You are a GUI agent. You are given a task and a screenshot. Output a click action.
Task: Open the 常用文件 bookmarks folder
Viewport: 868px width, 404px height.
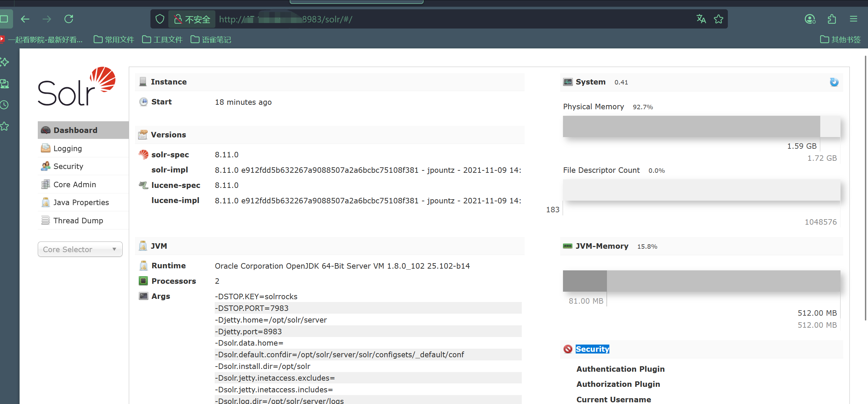114,40
